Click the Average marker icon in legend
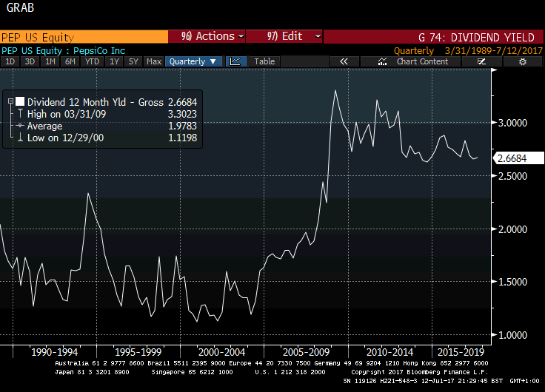Screen dimensions: 545x392 coord(20,126)
